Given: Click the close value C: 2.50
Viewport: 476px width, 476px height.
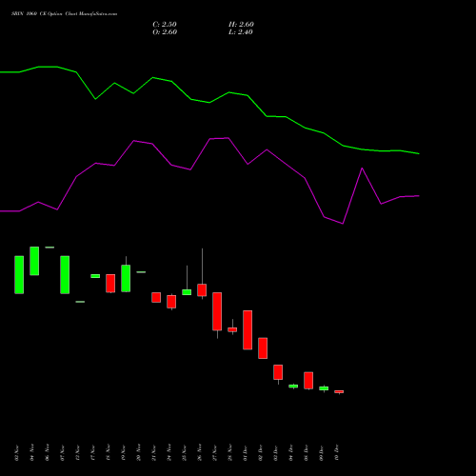Looking at the screenshot, I should click(165, 24).
